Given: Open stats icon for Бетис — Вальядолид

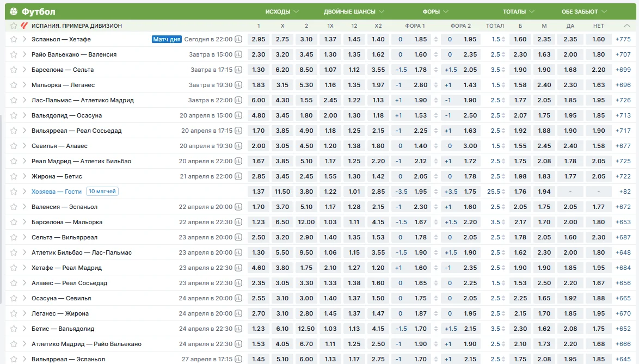Looking at the screenshot, I should tap(238, 329).
